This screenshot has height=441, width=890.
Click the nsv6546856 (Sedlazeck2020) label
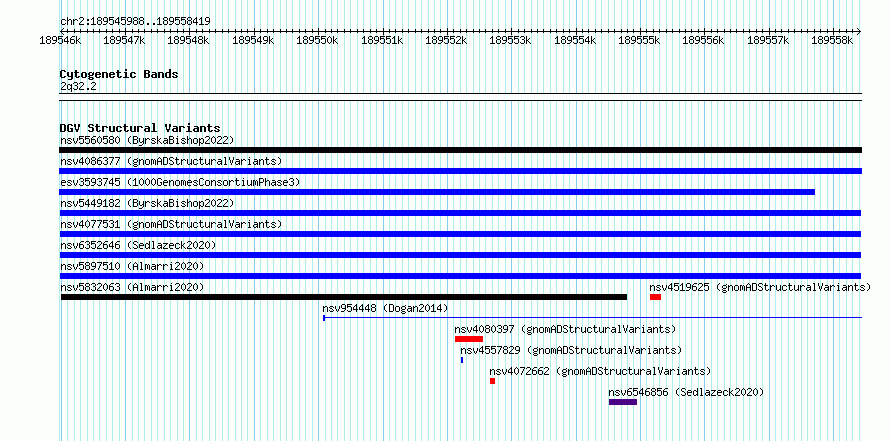(x=686, y=392)
